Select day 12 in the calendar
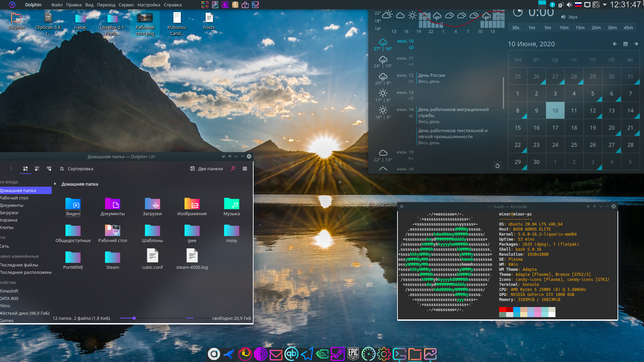The image size is (644, 362). [x=593, y=110]
